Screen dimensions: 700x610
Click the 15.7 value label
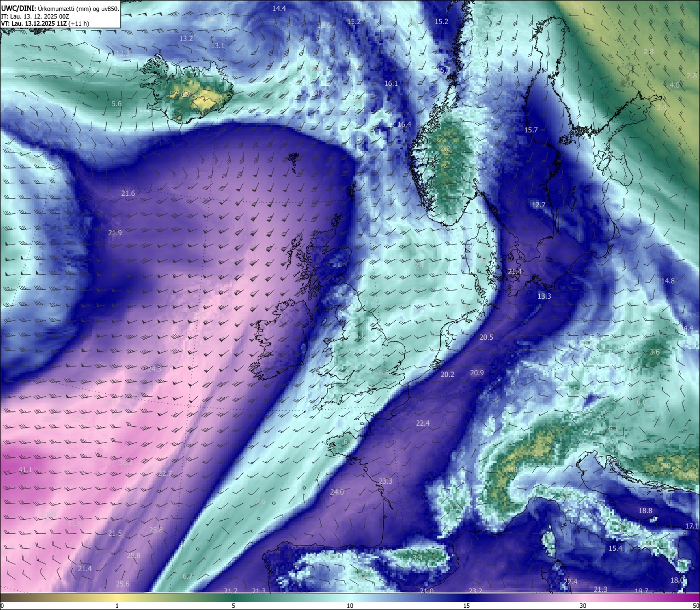coord(531,130)
